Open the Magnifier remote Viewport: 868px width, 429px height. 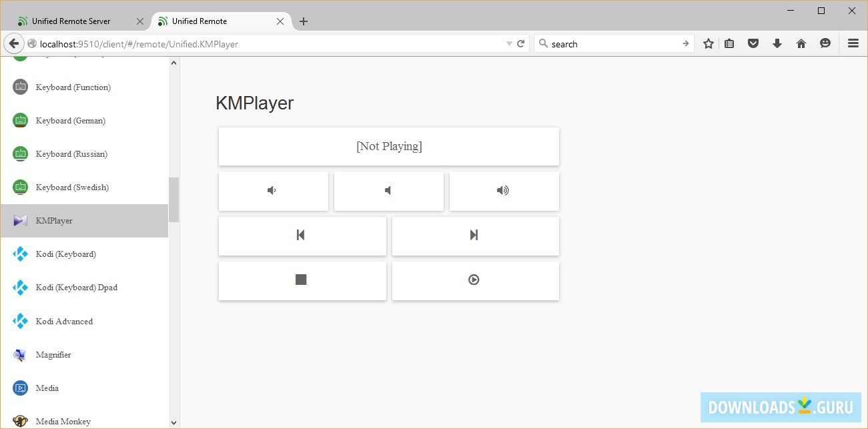point(53,354)
